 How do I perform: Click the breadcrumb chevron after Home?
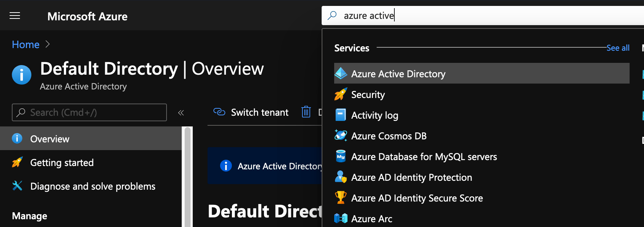(x=47, y=44)
